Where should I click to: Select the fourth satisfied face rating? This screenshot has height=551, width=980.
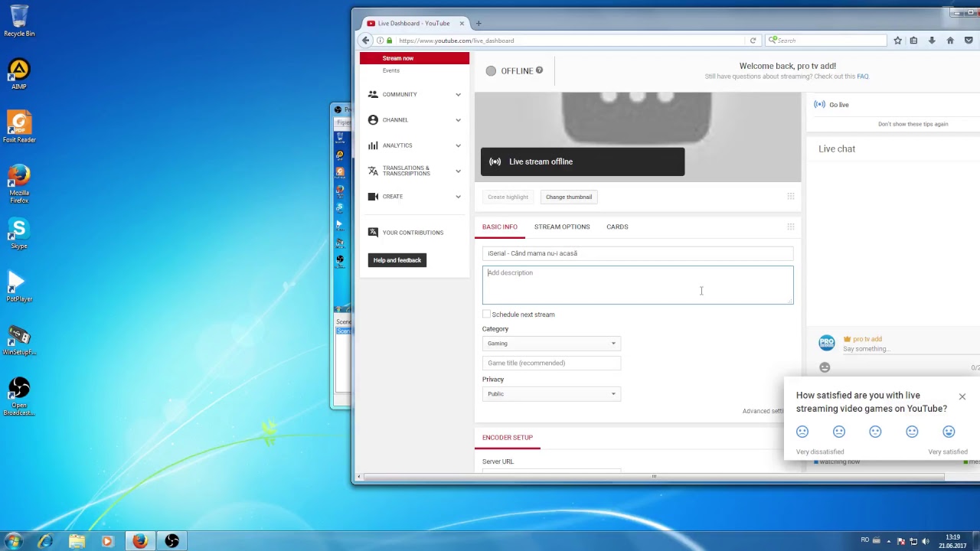pyautogui.click(x=912, y=432)
